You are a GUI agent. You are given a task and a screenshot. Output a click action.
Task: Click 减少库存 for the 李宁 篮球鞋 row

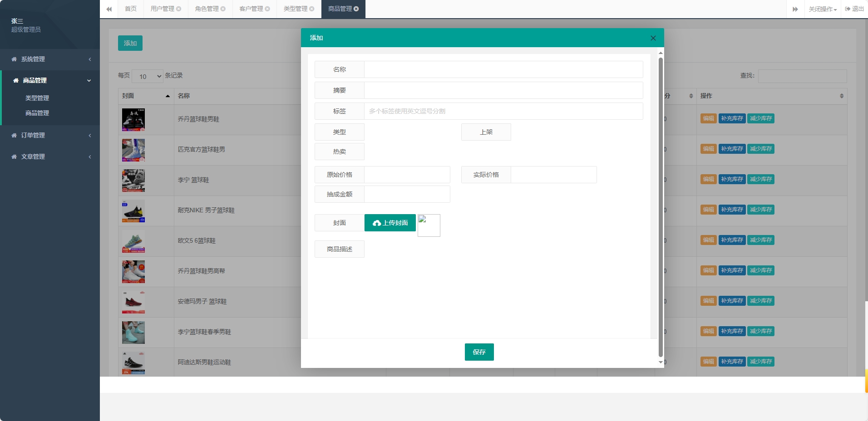[x=761, y=179]
